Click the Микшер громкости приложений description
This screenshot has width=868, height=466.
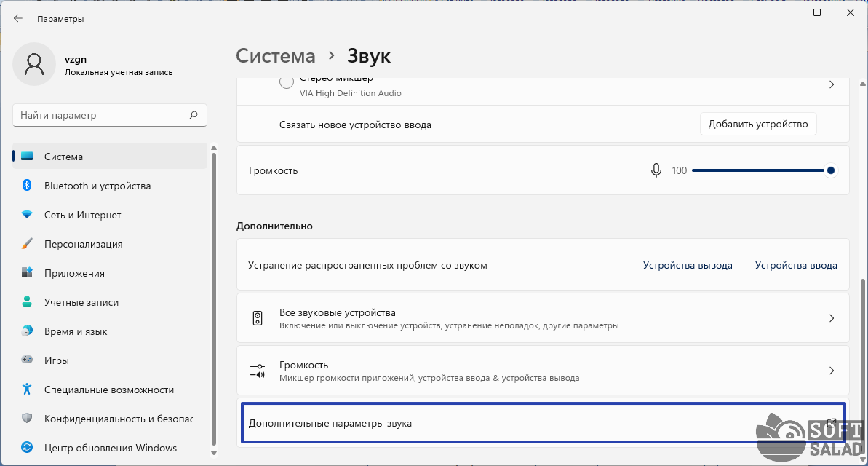[429, 379]
